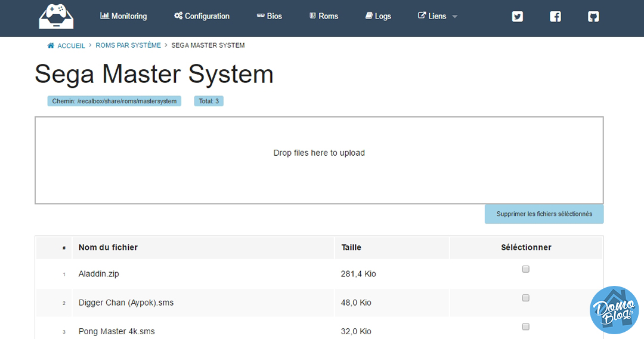Click the Total: 3 badge

[209, 101]
